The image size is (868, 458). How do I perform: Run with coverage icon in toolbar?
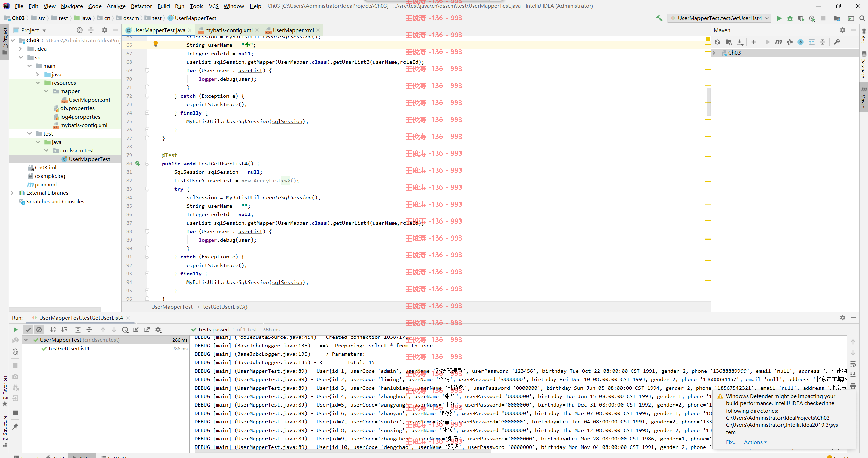[801, 18]
